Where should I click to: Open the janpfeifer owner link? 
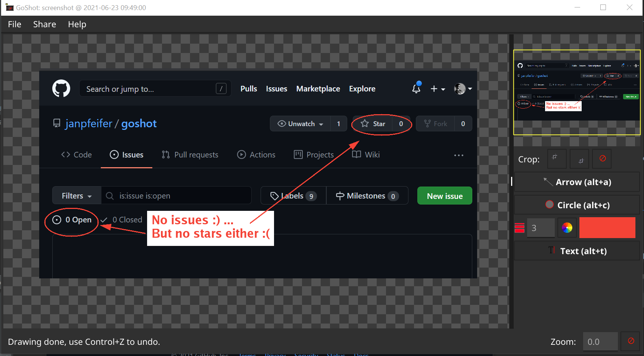coord(88,124)
